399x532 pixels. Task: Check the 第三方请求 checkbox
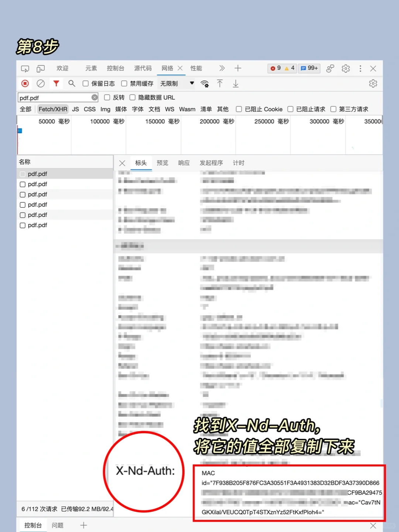[x=333, y=109]
